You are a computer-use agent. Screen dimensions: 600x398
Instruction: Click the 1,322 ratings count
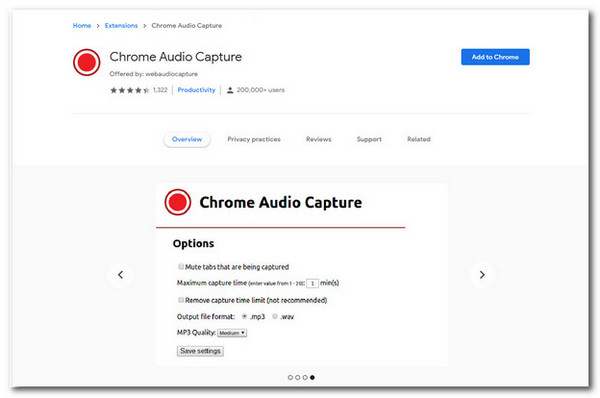[x=160, y=90]
